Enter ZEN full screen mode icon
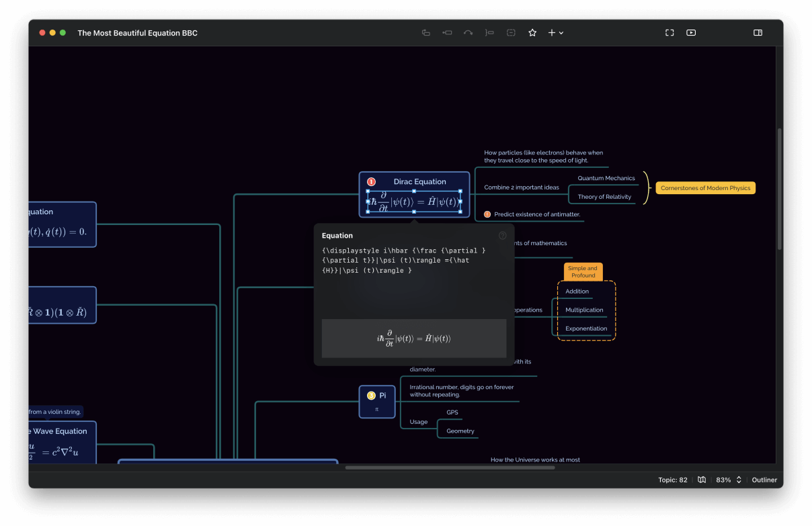This screenshot has height=526, width=812. coord(669,32)
